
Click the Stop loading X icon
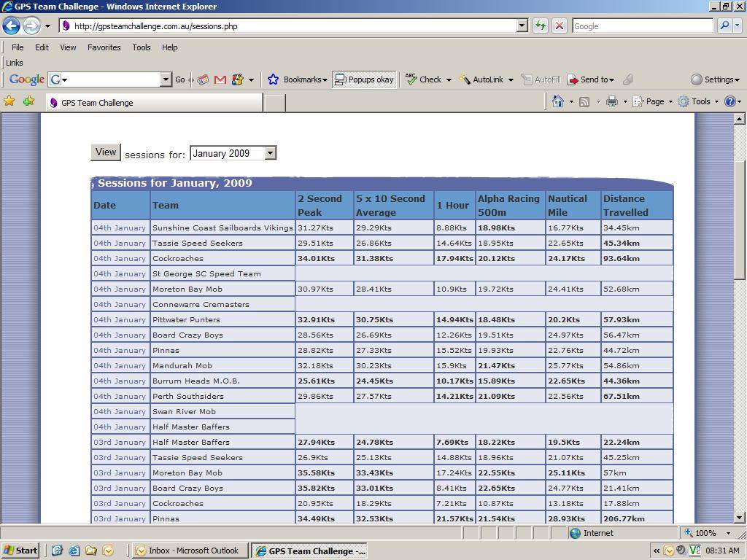(x=559, y=26)
